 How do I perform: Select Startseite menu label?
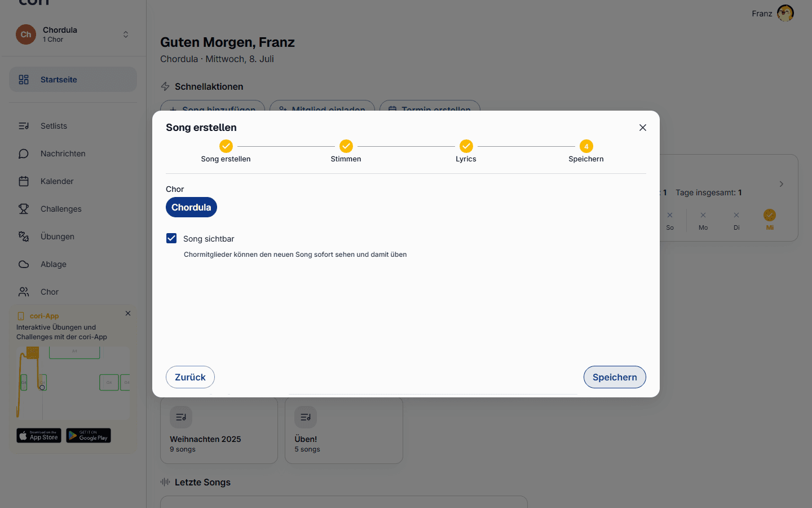[59, 80]
